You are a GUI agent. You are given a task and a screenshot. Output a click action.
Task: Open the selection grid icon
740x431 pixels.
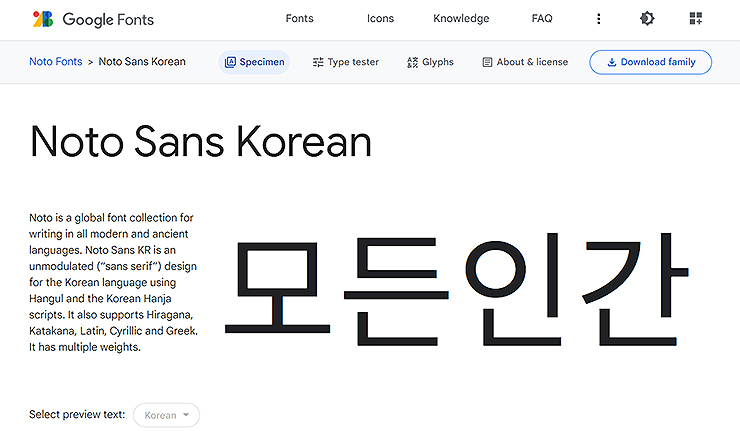(696, 18)
